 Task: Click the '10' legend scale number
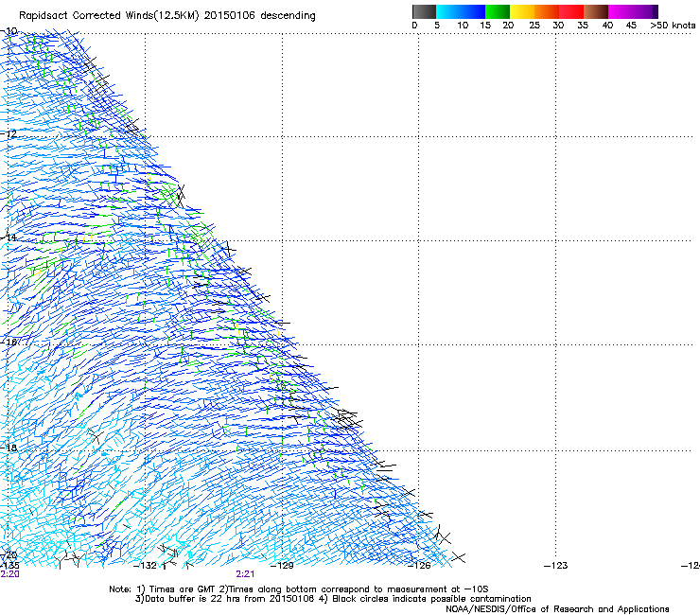tap(463, 26)
